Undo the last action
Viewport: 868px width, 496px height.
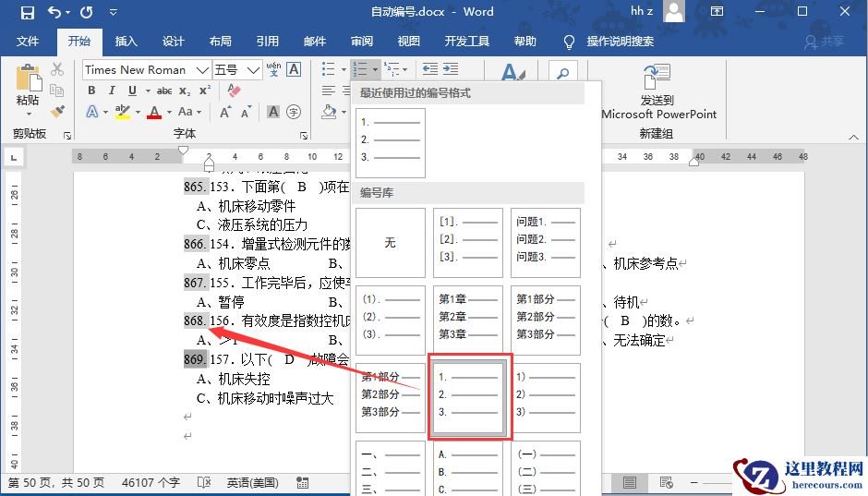tap(54, 12)
